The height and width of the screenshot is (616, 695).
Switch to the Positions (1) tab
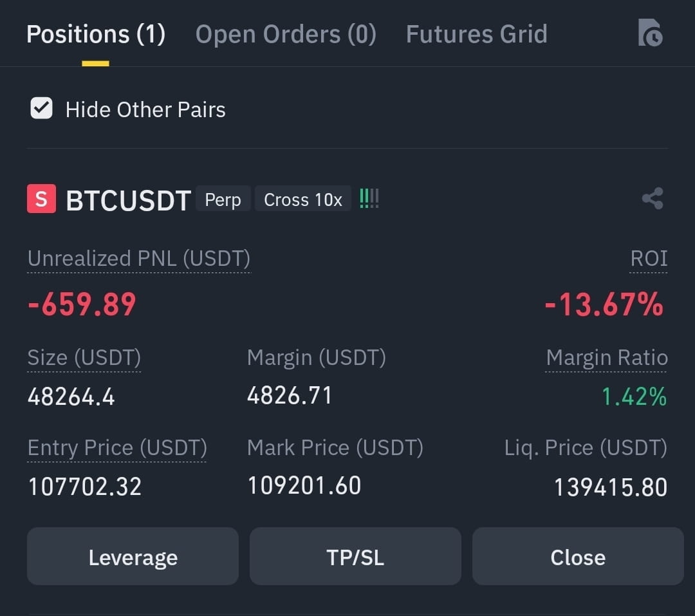pos(96,34)
